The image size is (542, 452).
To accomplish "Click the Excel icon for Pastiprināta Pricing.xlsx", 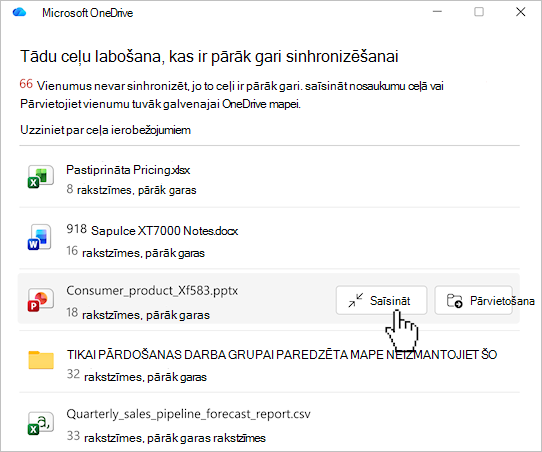I will coord(40,177).
